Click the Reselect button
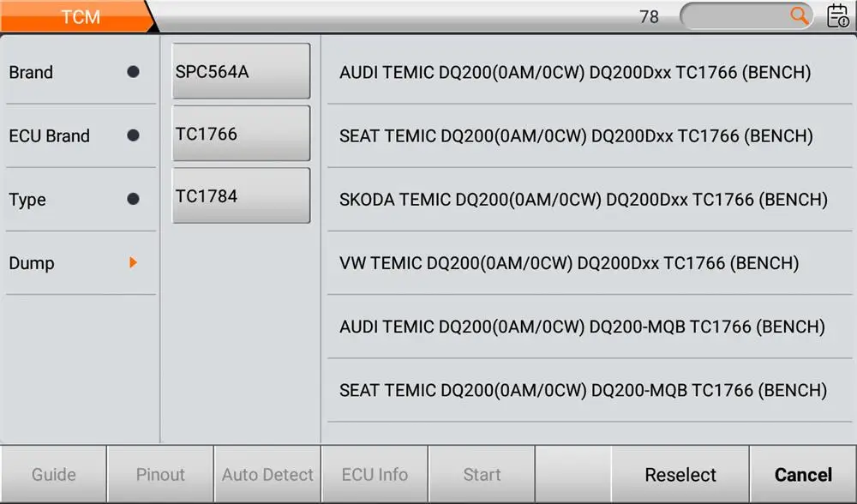 coord(680,475)
